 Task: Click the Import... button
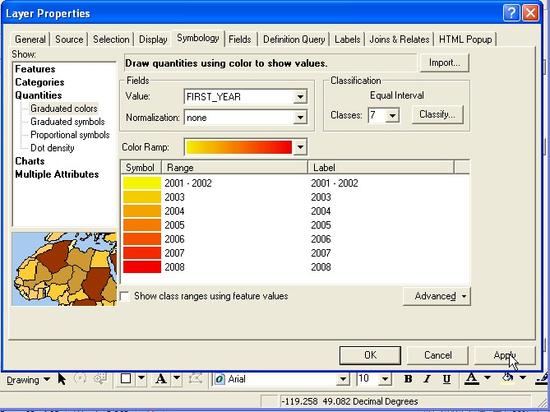click(444, 63)
